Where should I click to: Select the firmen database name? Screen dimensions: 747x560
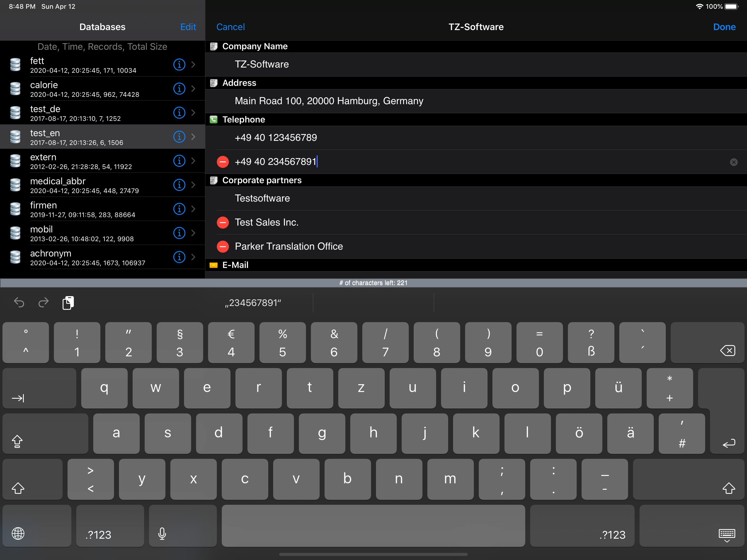(43, 205)
